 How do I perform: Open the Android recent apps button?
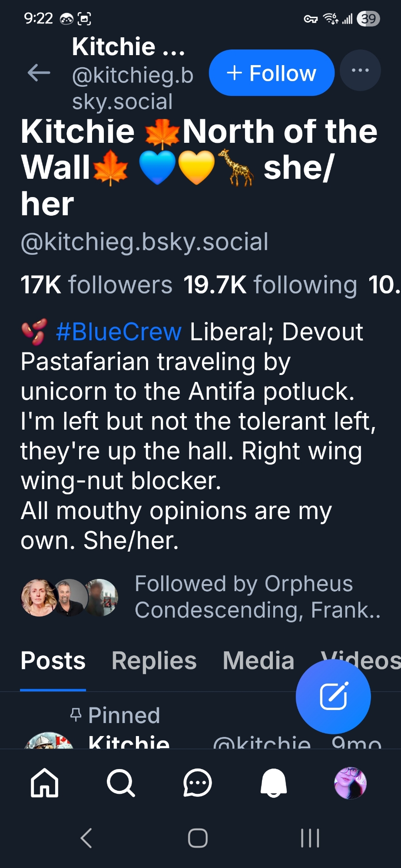tap(310, 838)
